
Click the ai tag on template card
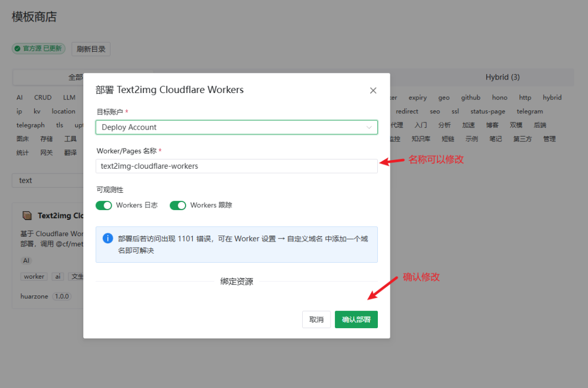click(x=58, y=276)
